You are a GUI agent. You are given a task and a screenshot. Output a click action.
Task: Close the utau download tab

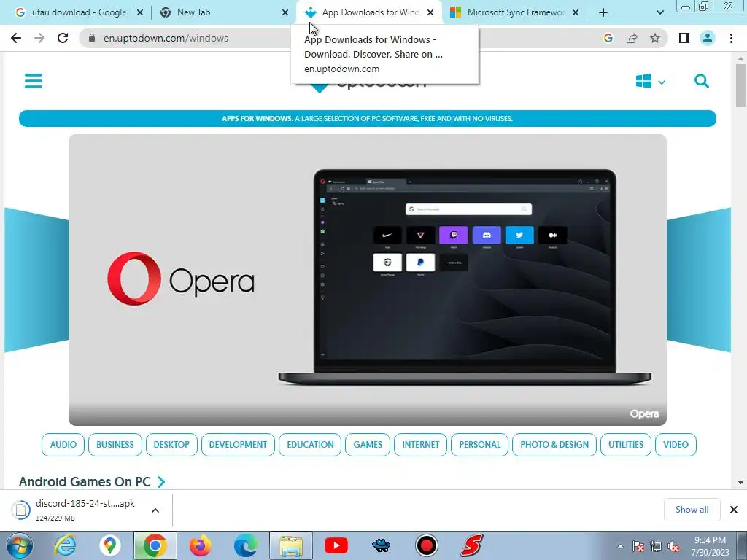(x=140, y=12)
